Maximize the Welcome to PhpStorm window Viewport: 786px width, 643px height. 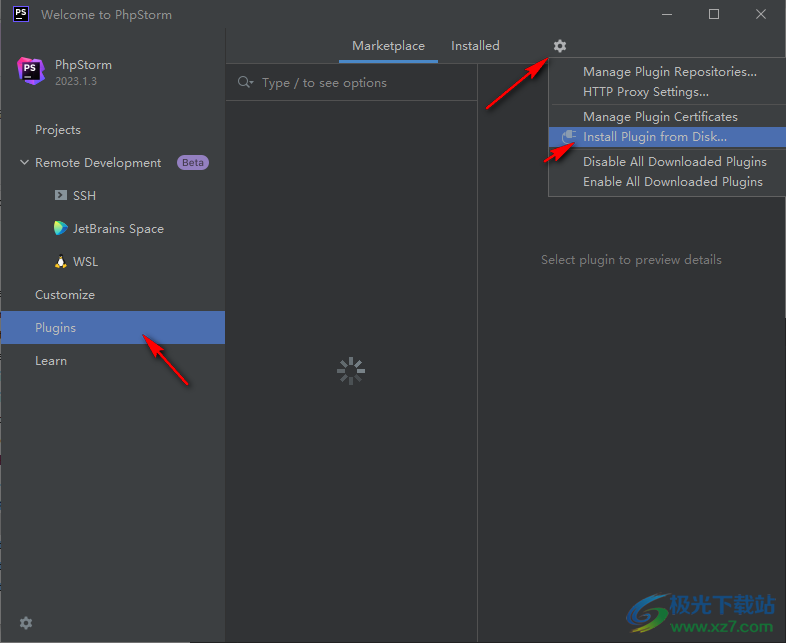[x=714, y=15]
